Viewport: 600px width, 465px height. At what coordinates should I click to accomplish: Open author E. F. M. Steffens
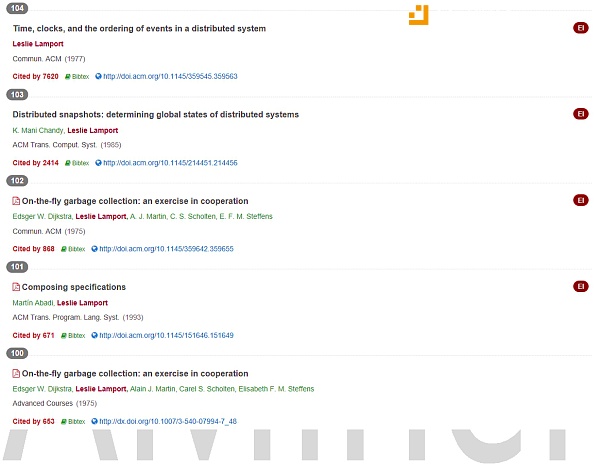tap(246, 217)
